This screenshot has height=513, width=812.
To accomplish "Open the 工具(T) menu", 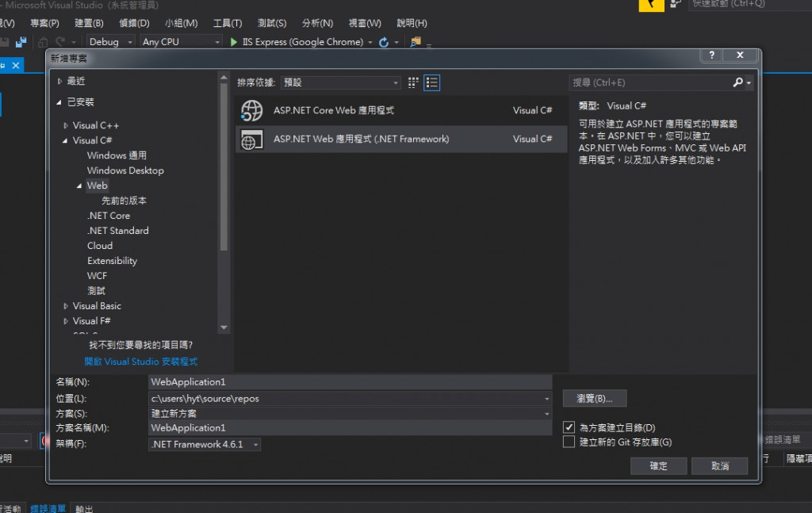I will (228, 23).
